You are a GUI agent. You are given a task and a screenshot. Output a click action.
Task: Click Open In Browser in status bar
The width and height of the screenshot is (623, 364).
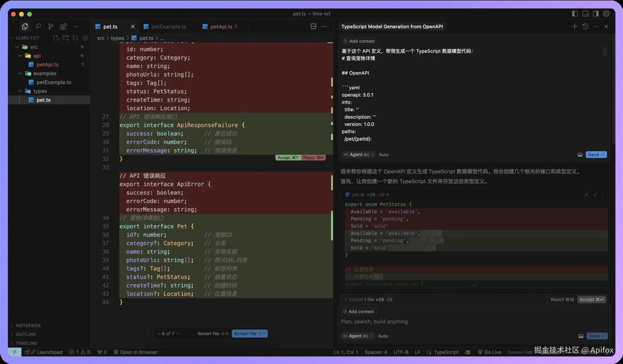[x=135, y=352]
